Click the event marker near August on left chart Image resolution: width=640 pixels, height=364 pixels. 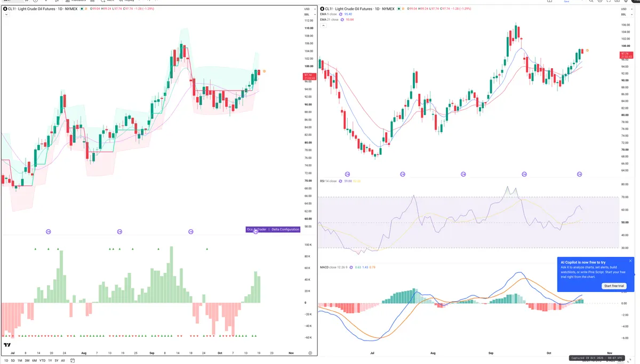[119, 231]
